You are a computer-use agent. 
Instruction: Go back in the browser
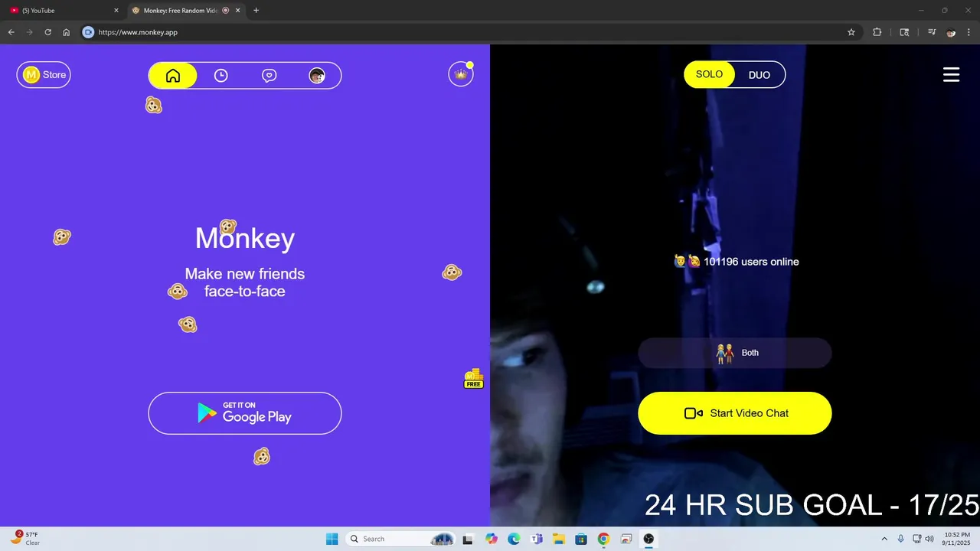tap(11, 32)
